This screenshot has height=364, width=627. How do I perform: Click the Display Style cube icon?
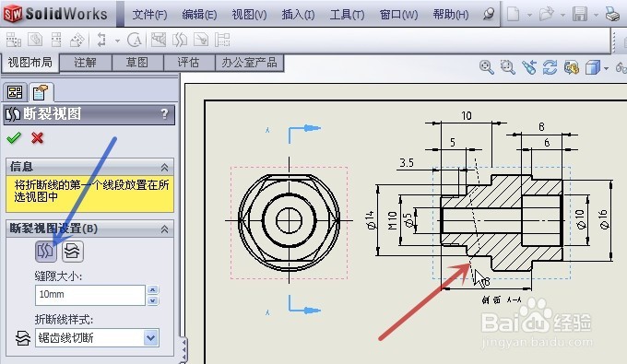[593, 67]
